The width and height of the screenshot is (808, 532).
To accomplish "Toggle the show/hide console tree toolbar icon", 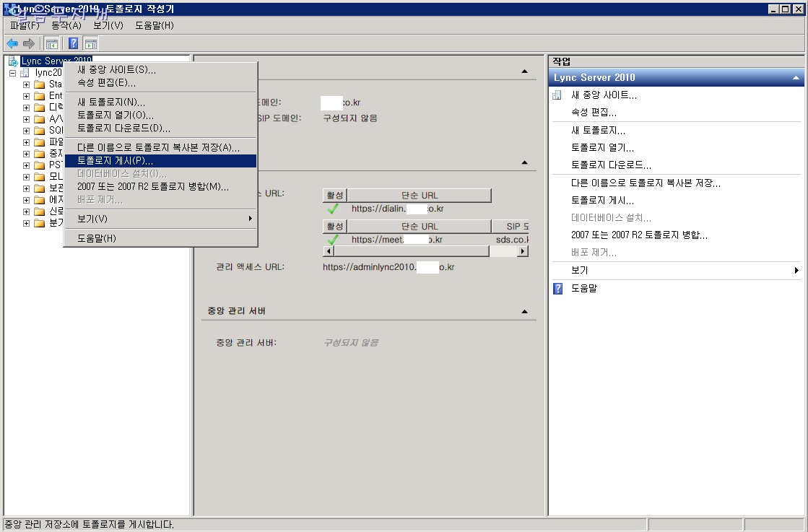I will click(51, 44).
